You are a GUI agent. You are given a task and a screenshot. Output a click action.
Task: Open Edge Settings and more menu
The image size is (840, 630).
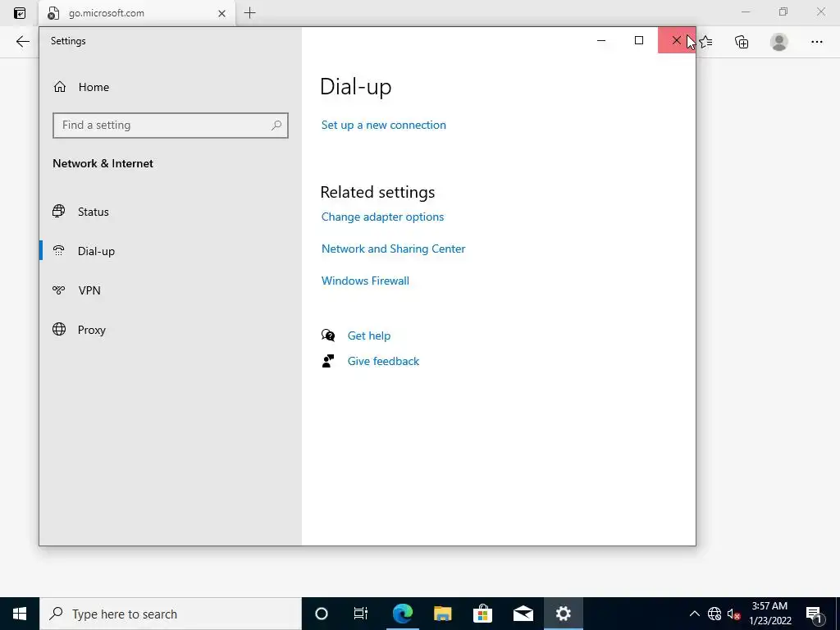coord(816,42)
